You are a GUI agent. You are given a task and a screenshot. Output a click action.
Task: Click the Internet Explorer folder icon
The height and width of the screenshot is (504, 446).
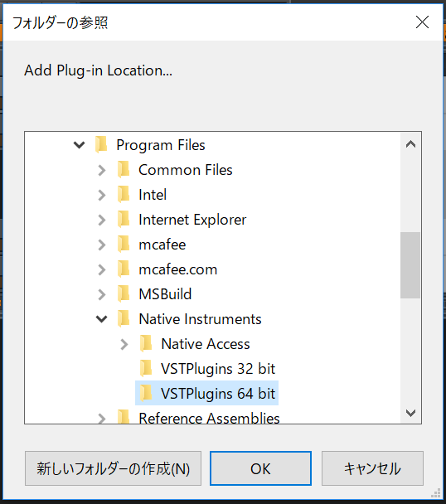tap(124, 219)
